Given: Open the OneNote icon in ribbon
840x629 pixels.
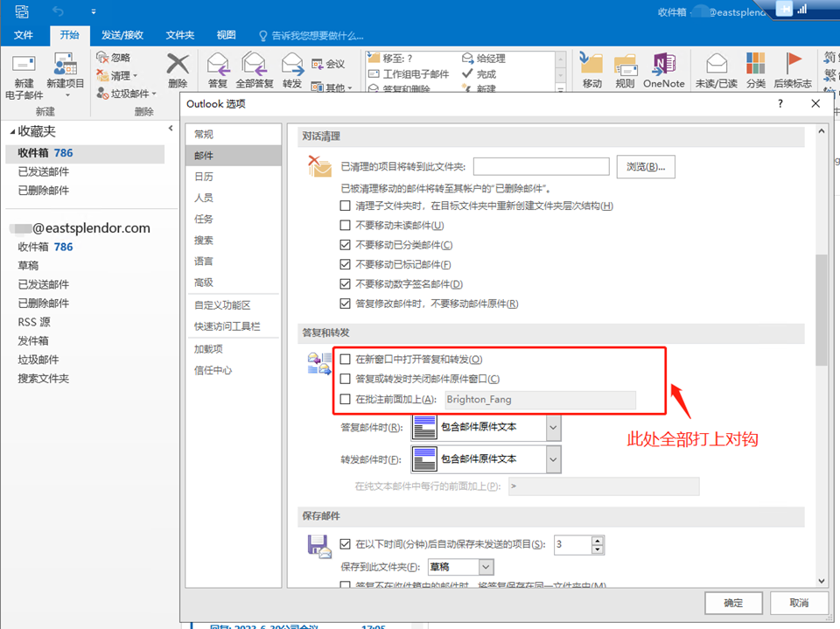Looking at the screenshot, I should tap(663, 66).
